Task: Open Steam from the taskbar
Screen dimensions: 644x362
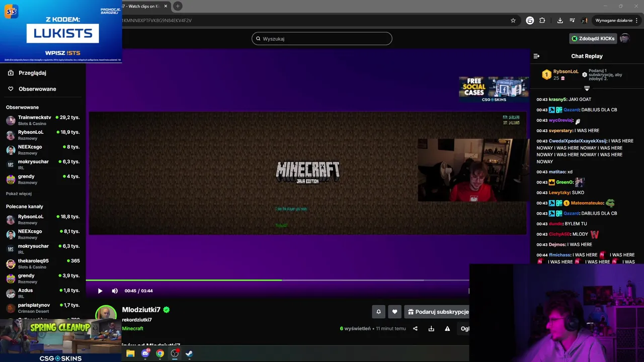Action: point(189,353)
